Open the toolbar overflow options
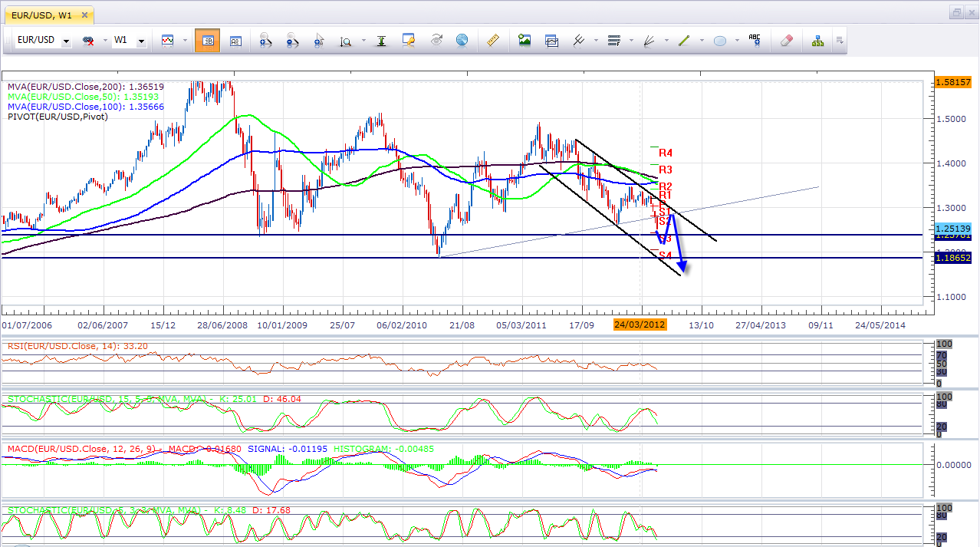Viewport: 980px width, 547px height. [840, 41]
